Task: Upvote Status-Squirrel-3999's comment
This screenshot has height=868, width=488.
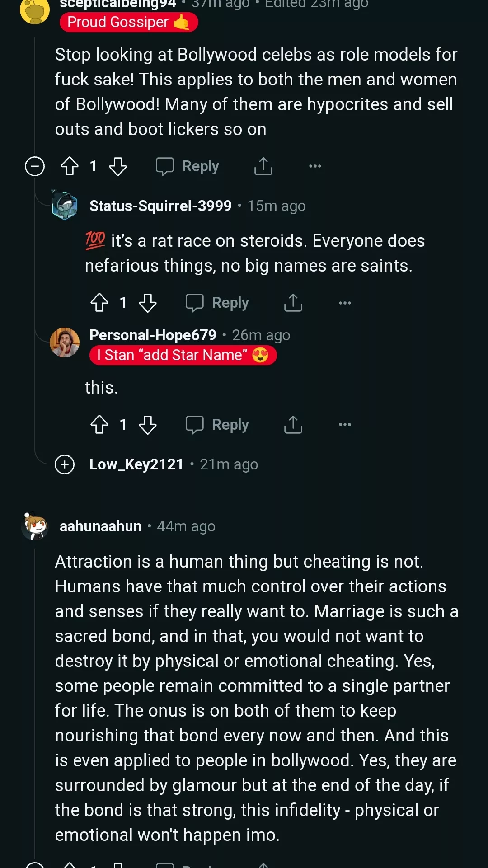Action: 100,302
